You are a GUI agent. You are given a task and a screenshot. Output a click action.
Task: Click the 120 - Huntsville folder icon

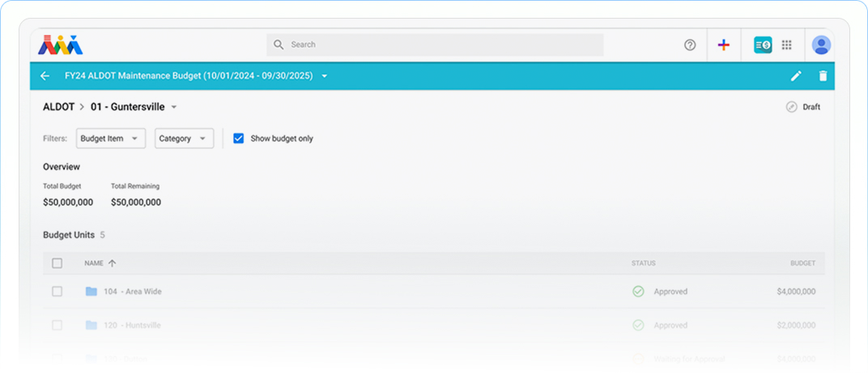(91, 326)
